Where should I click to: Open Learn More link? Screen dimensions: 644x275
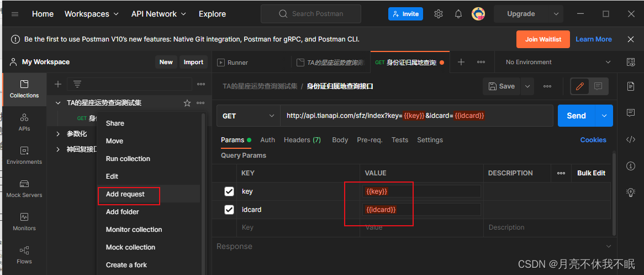pyautogui.click(x=594, y=39)
